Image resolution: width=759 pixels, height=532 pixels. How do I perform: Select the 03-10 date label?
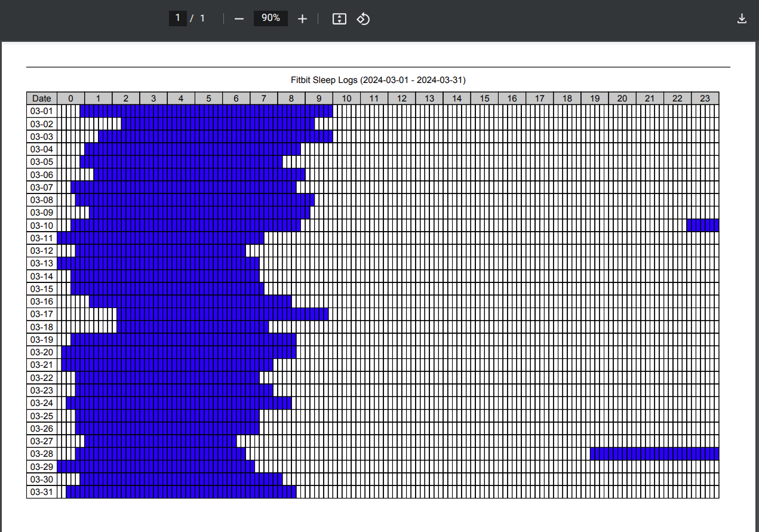tap(41, 226)
